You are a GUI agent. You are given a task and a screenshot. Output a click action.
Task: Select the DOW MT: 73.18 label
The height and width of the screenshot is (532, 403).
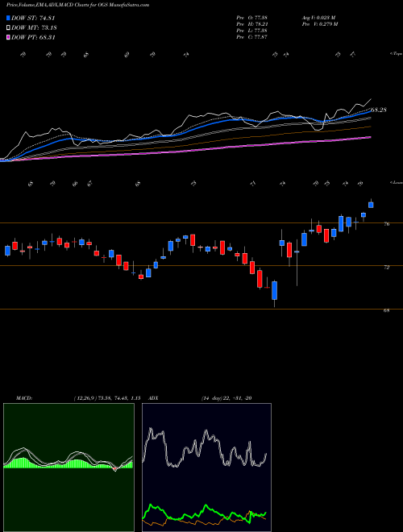pos(33,27)
